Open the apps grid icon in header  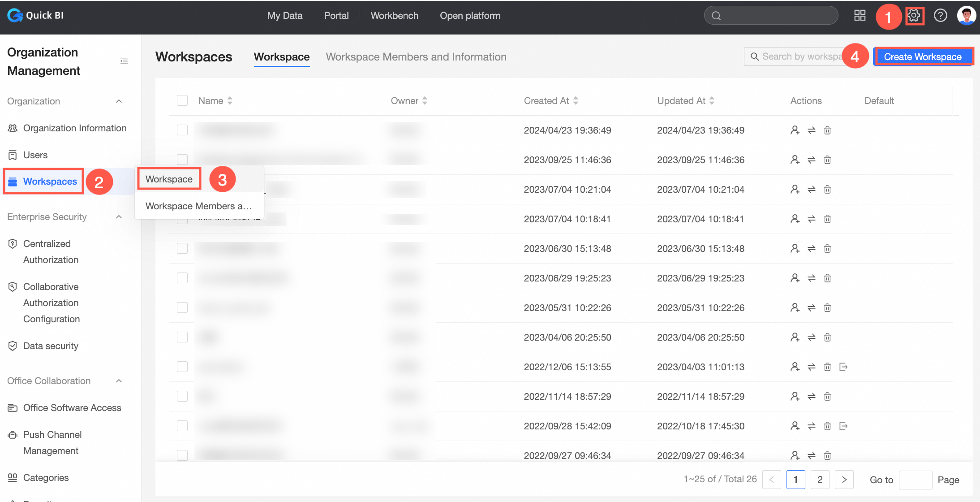tap(860, 16)
